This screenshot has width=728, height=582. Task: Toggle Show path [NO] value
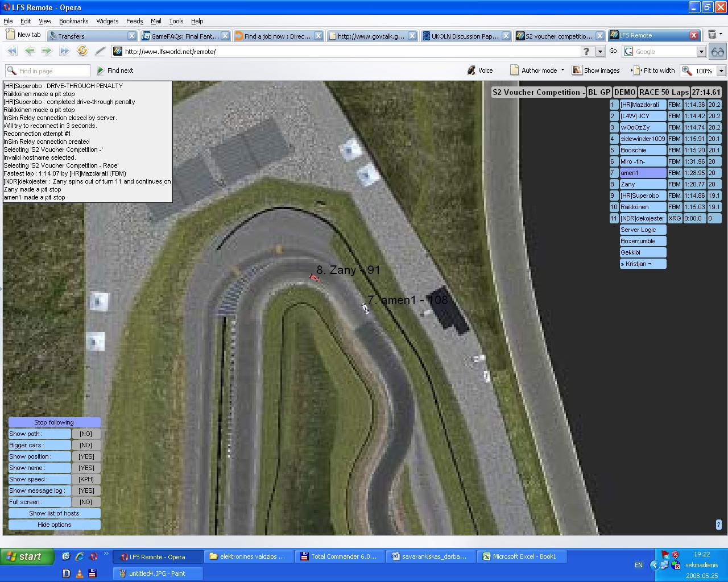pyautogui.click(x=86, y=434)
